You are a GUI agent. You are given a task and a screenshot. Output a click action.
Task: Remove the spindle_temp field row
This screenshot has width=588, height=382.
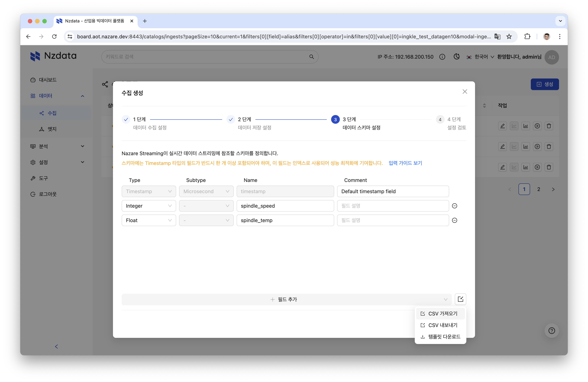pos(454,220)
